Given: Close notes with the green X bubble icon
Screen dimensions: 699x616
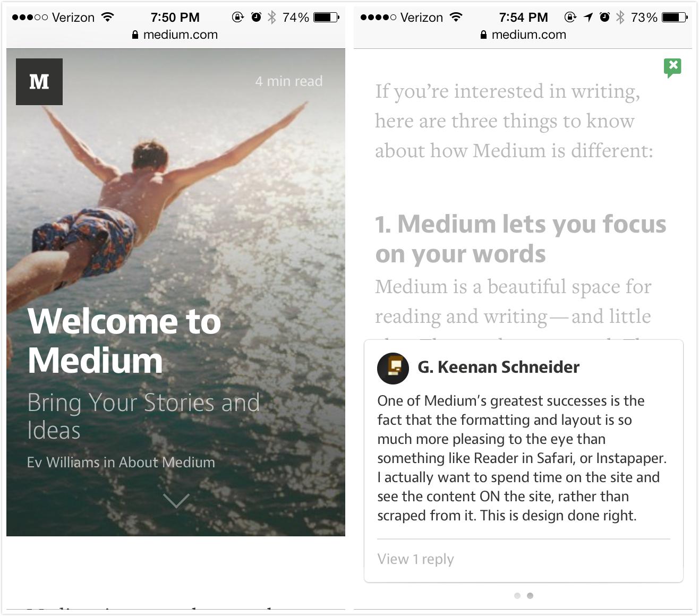Looking at the screenshot, I should click(x=672, y=68).
